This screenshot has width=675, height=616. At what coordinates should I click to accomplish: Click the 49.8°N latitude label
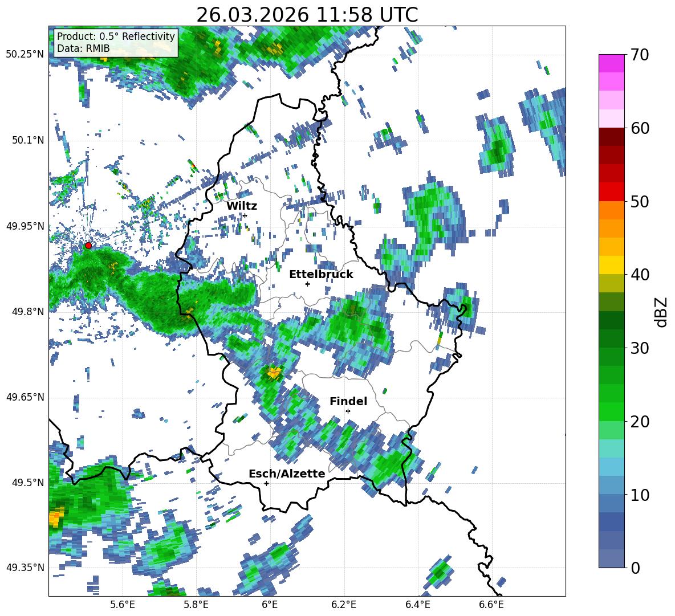point(27,312)
